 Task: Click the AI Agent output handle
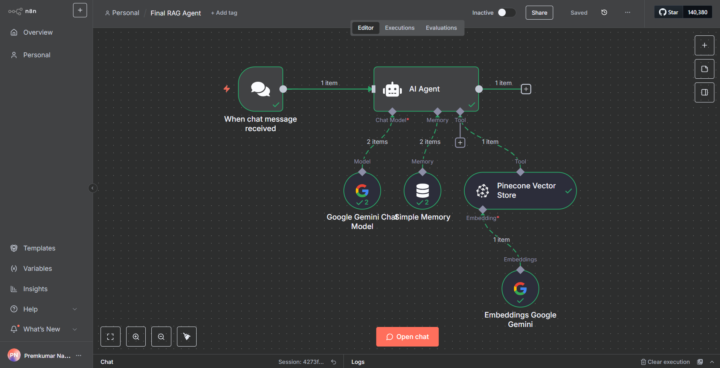[479, 89]
